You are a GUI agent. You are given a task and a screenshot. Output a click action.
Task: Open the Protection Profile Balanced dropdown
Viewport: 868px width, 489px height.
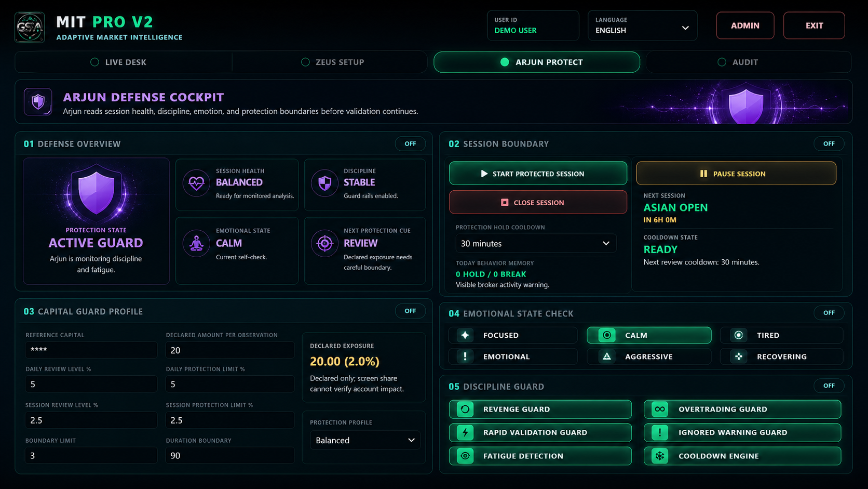pos(365,440)
